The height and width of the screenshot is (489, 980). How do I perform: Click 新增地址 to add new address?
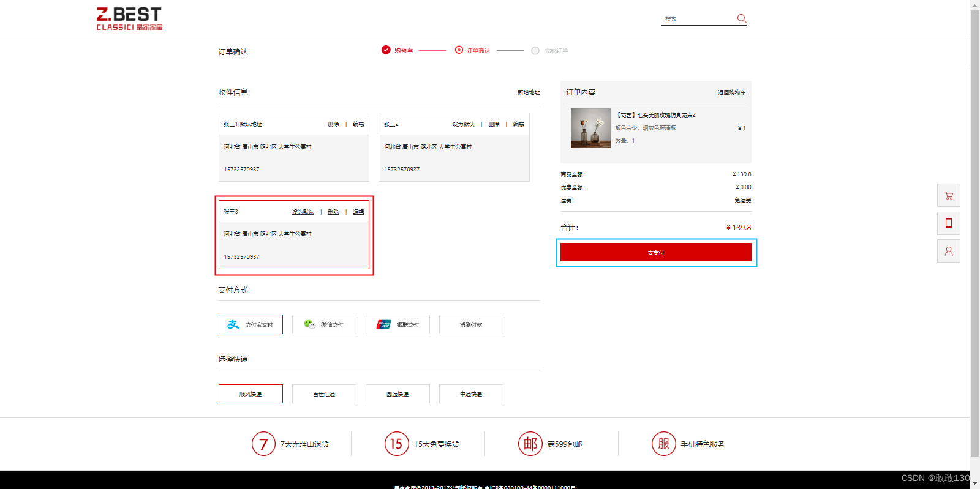(529, 92)
